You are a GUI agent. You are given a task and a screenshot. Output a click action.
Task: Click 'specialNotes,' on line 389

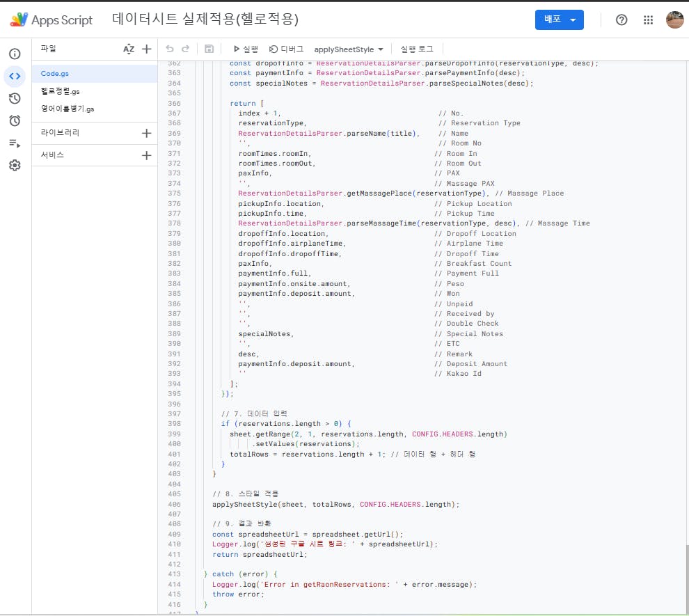pos(266,334)
